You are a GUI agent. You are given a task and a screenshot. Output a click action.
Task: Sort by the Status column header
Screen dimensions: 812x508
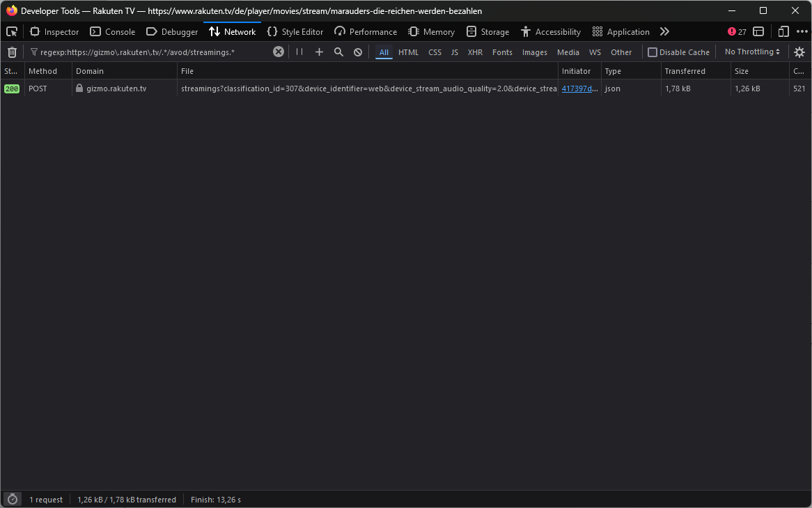coord(12,71)
